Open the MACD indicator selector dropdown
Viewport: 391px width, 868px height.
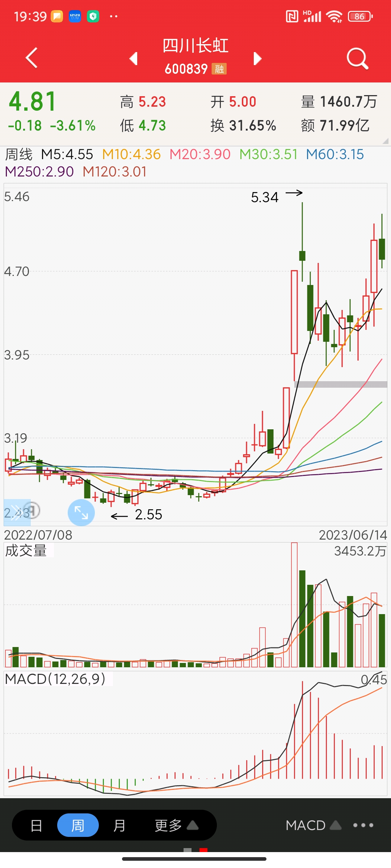(x=314, y=825)
